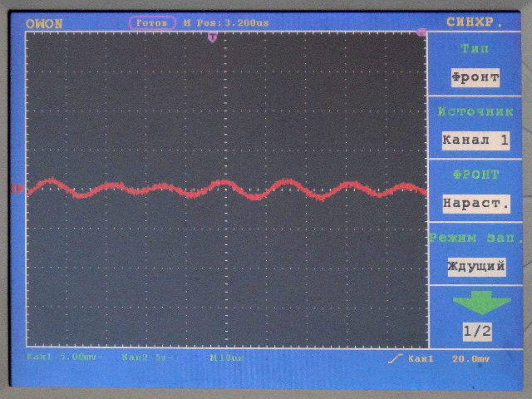The image size is (532, 399).
Task: Click the pink T trigger position marker
Action: point(213,37)
